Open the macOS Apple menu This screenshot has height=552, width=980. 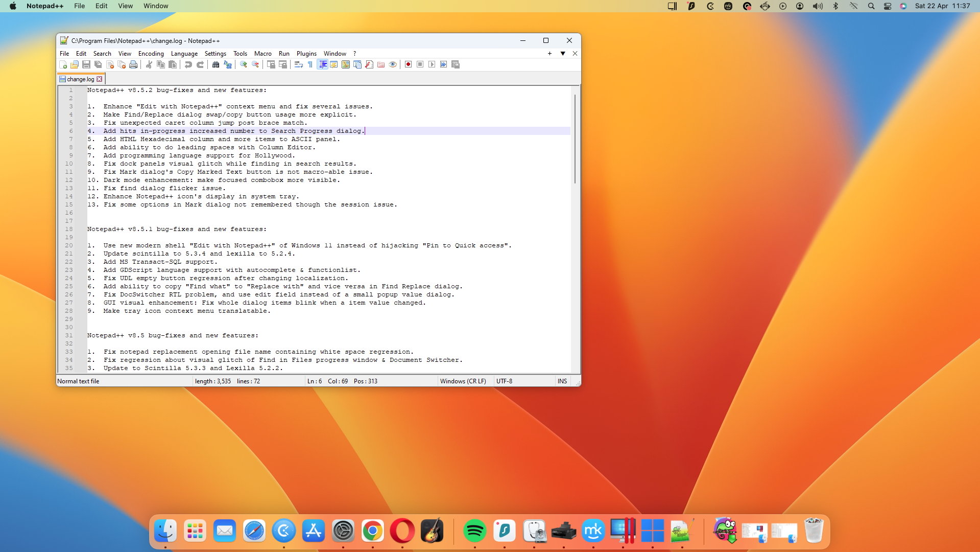point(13,6)
